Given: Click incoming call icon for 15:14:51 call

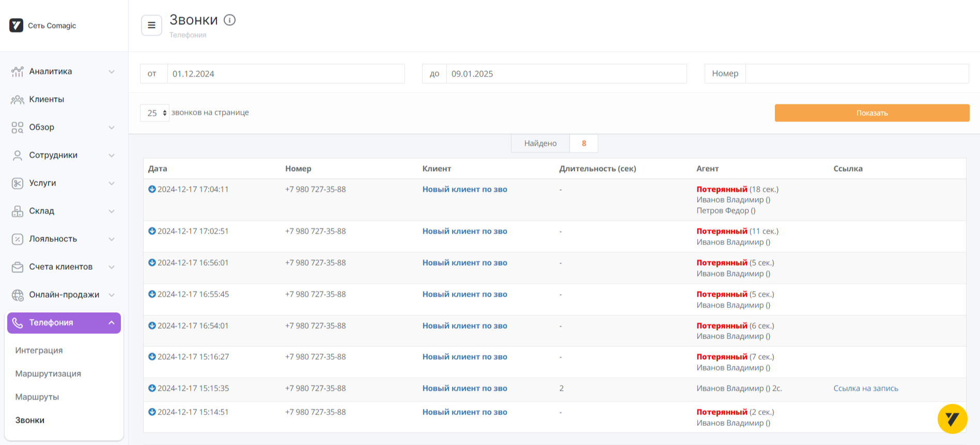Looking at the screenshot, I should coord(152,412).
